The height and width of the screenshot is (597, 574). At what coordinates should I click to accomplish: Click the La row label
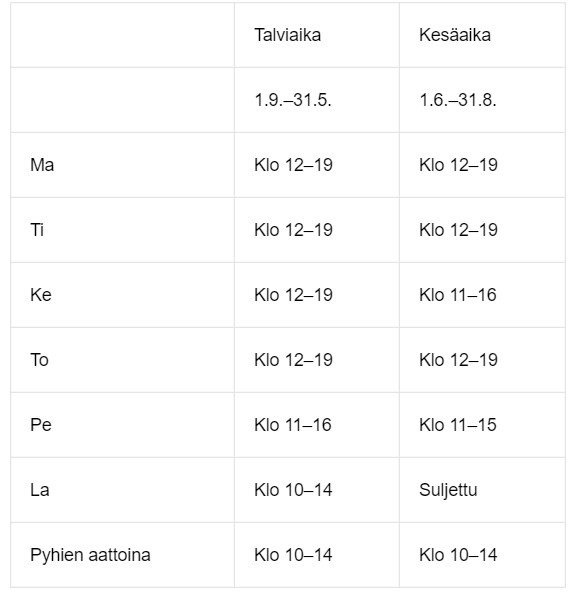click(x=40, y=490)
